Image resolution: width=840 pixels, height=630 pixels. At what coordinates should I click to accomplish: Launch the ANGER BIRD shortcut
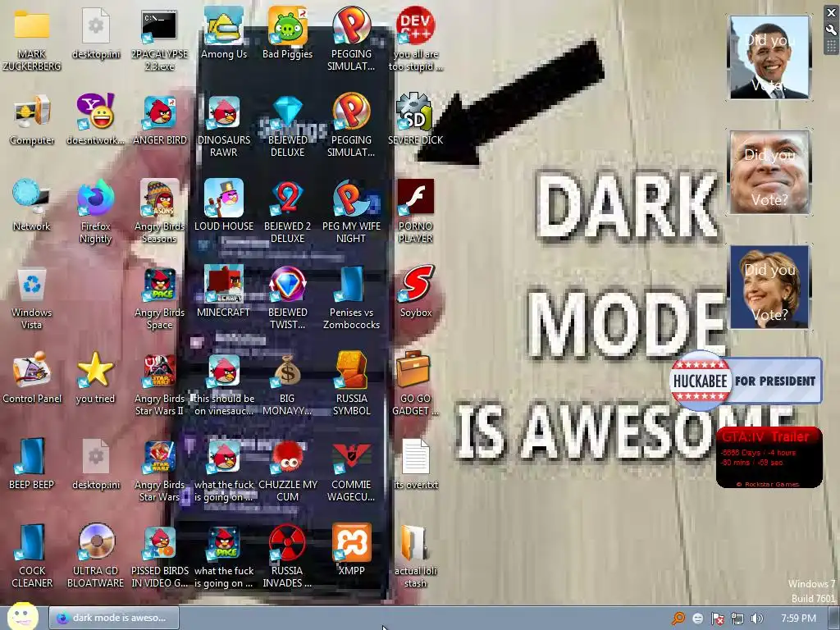pyautogui.click(x=160, y=120)
